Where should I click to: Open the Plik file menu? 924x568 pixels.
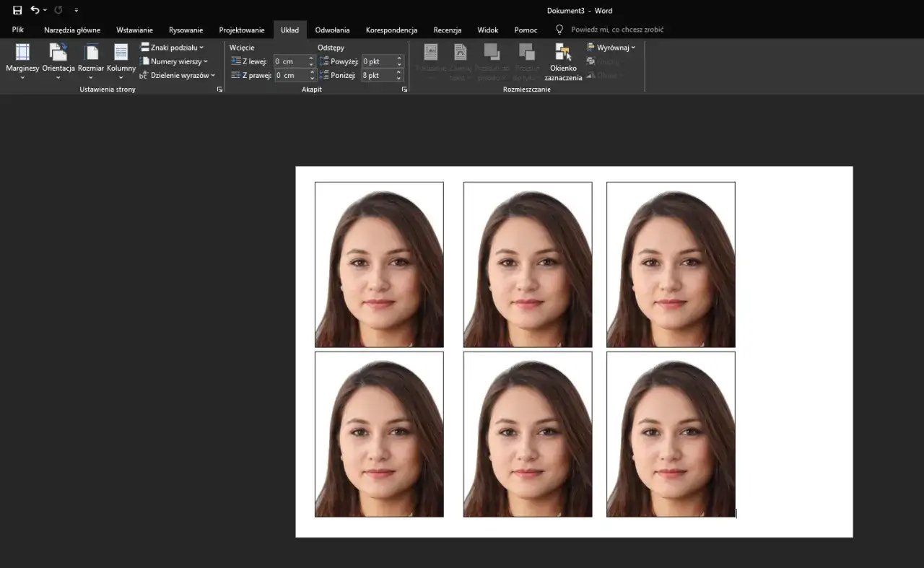pos(18,30)
